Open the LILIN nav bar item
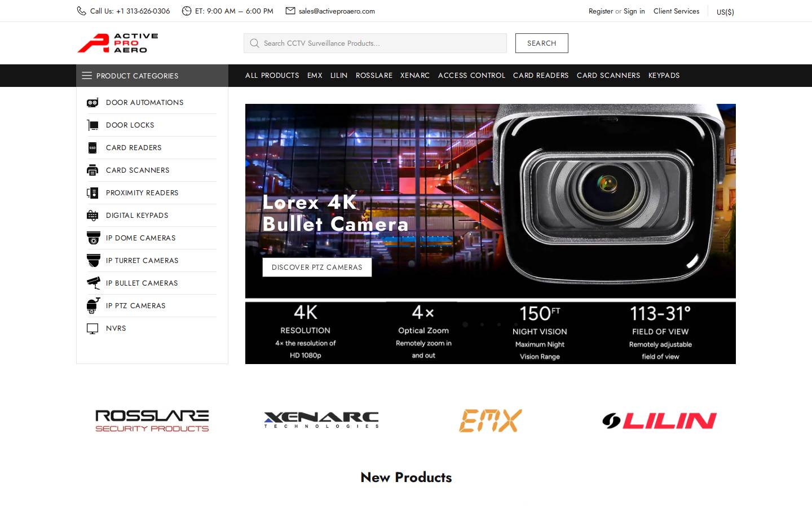812x508 pixels. [x=339, y=75]
